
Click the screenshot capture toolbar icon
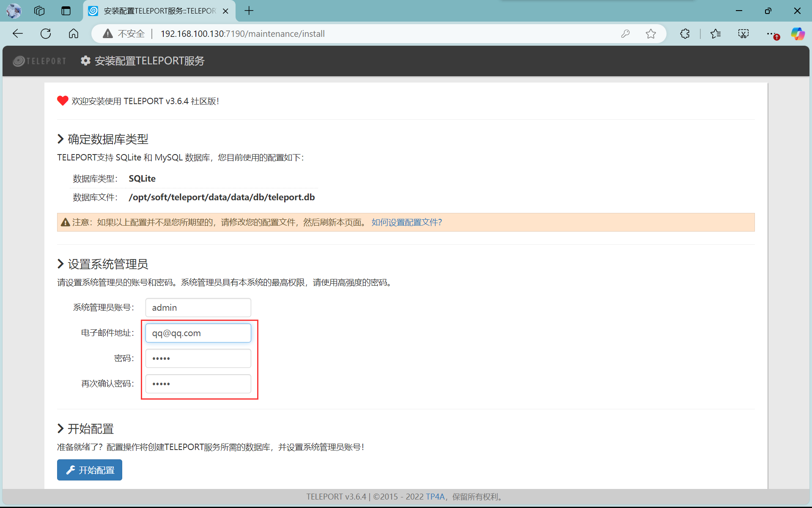743,34
